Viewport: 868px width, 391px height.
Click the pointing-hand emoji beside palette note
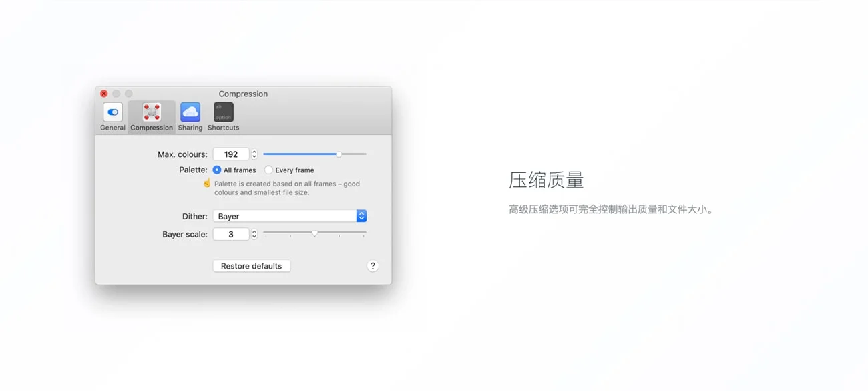[207, 183]
